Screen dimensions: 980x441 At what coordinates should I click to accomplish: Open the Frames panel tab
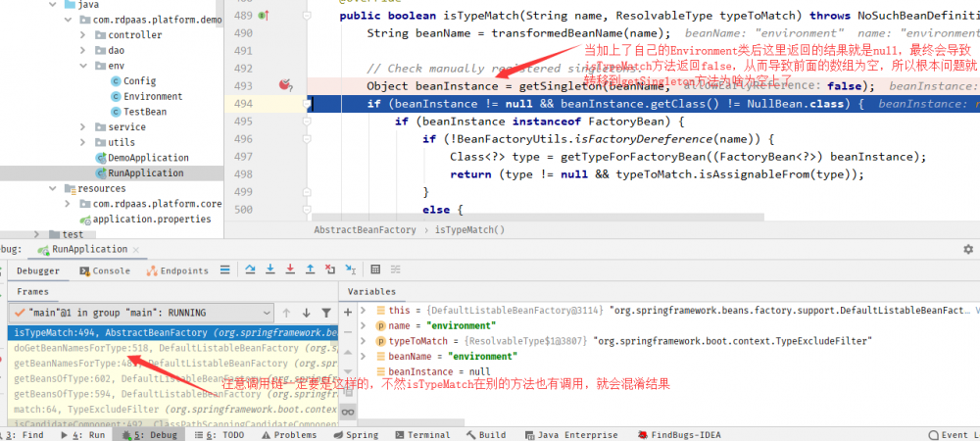click(32, 292)
